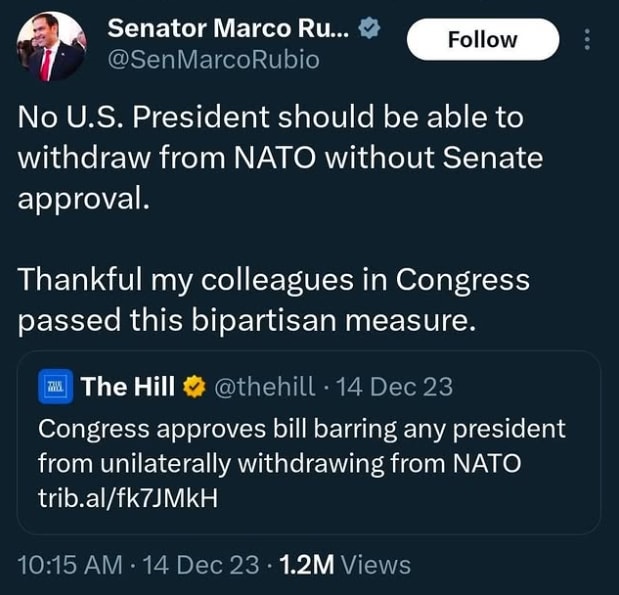
Task: Click the 'No U.S. President should' opening line
Action: click(270, 117)
